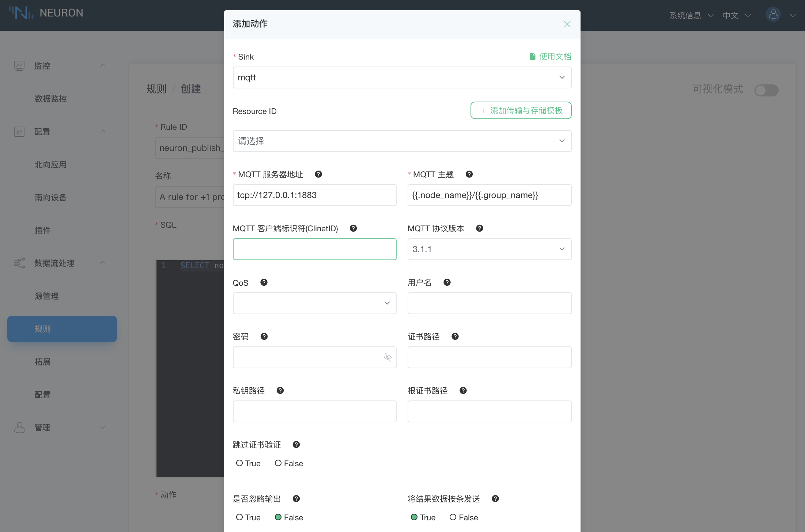The image size is (805, 532).
Task: Open 数据监控 in the sidebar
Action: point(50,99)
